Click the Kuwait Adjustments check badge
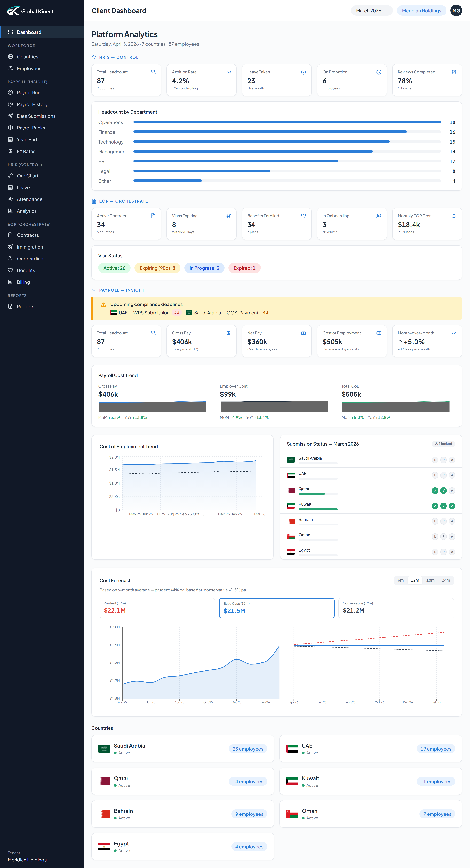 tap(452, 506)
